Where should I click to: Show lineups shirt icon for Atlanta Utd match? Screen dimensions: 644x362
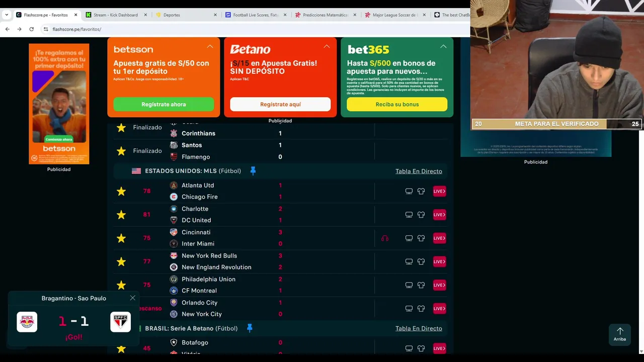point(421,191)
